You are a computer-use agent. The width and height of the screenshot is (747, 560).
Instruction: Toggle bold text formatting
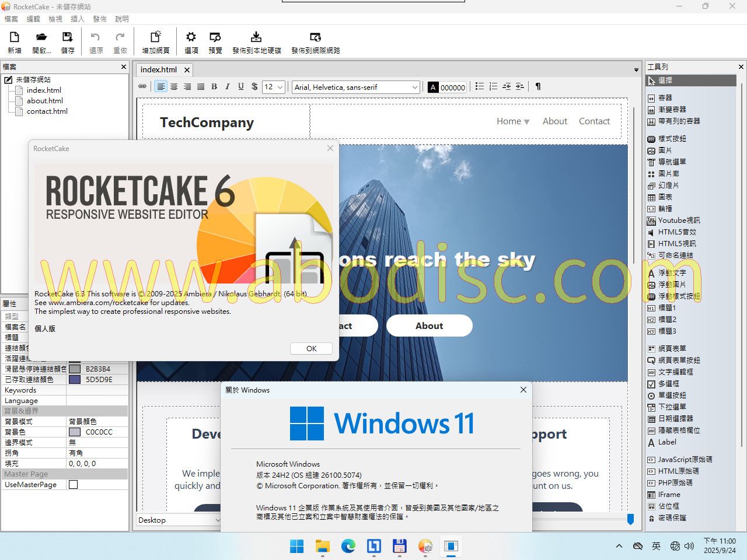coord(214,87)
